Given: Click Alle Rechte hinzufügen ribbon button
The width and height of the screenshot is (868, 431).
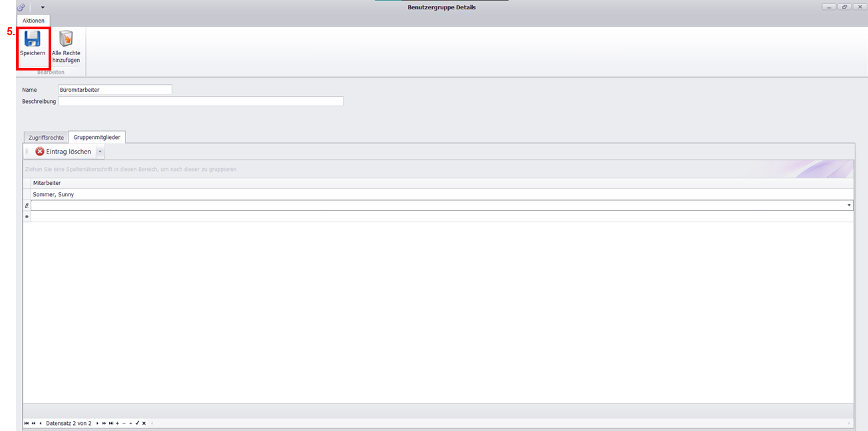Looking at the screenshot, I should [x=66, y=47].
